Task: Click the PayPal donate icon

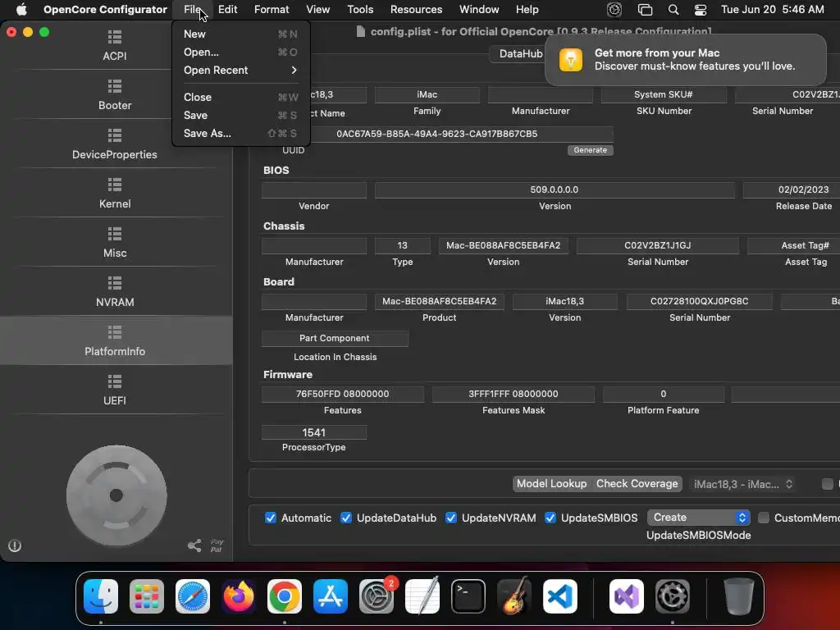Action: [217, 546]
